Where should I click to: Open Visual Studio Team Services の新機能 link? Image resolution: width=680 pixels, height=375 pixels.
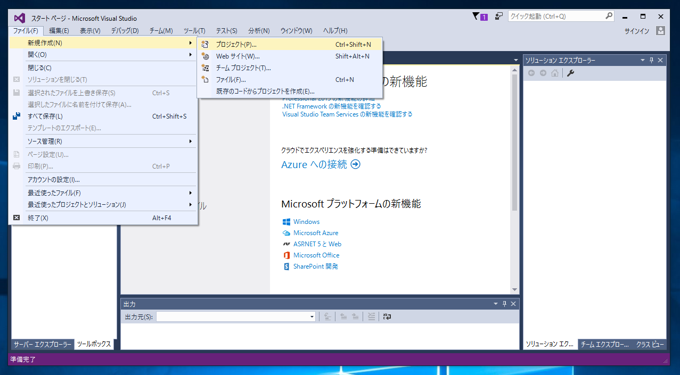point(347,114)
